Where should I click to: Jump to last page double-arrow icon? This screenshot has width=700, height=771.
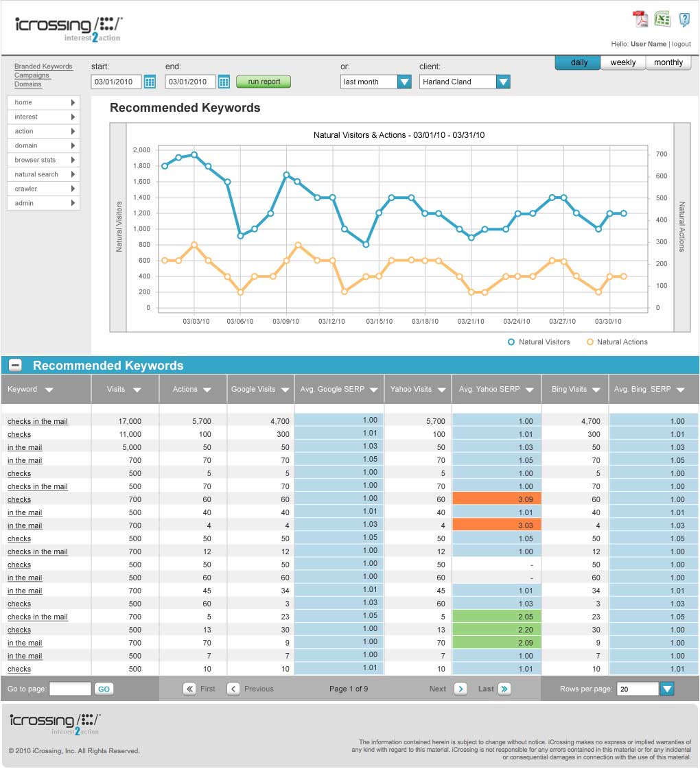point(504,689)
